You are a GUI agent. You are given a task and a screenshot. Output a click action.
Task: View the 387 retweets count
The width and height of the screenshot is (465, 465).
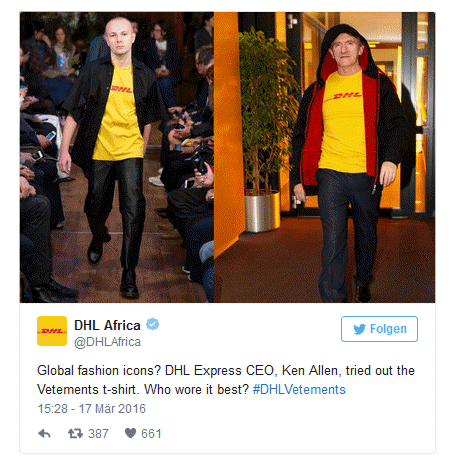coord(98,434)
